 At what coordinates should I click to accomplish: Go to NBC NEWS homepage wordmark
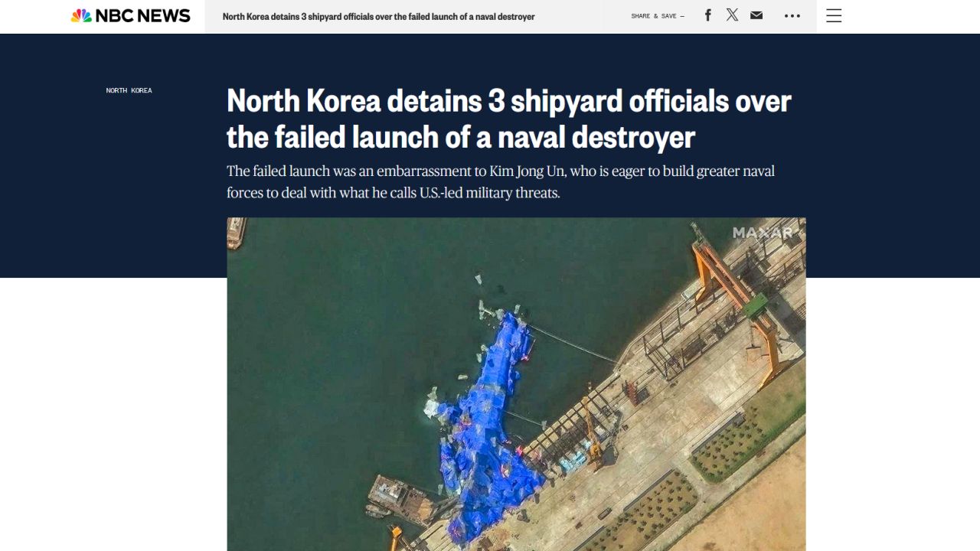click(143, 16)
